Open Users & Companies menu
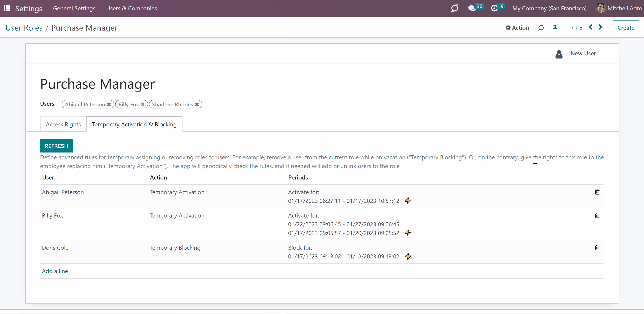 pos(131,9)
